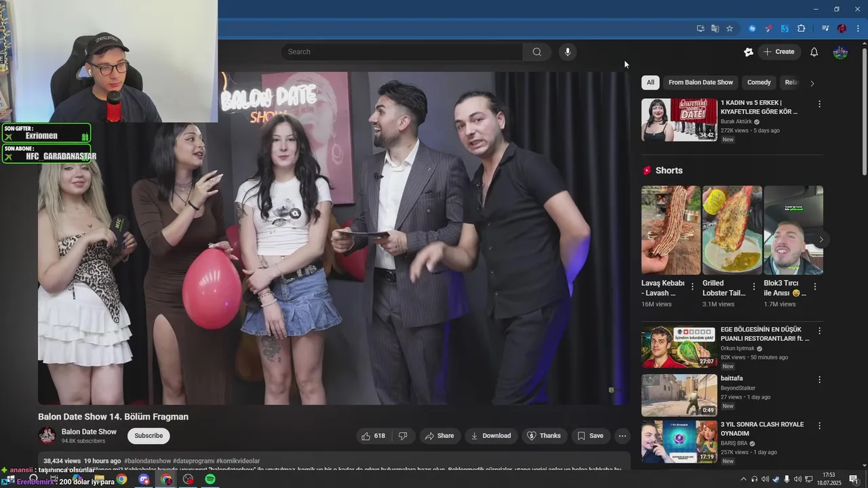Open YouTube notifications bell

[814, 52]
